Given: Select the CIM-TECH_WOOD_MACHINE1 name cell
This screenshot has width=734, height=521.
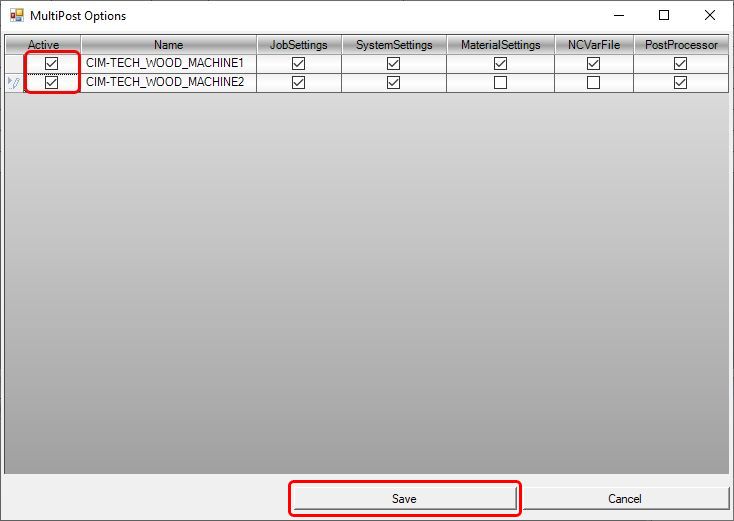Looking at the screenshot, I should (x=165, y=63).
